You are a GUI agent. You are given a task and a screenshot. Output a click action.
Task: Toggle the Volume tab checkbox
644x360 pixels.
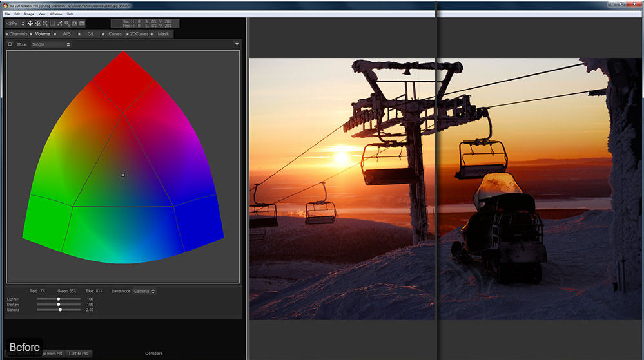click(31, 35)
